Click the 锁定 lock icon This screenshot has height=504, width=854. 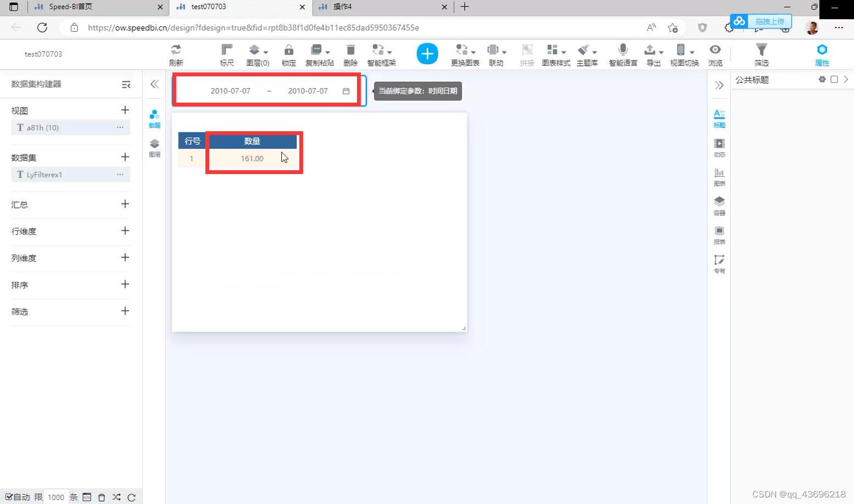289,50
